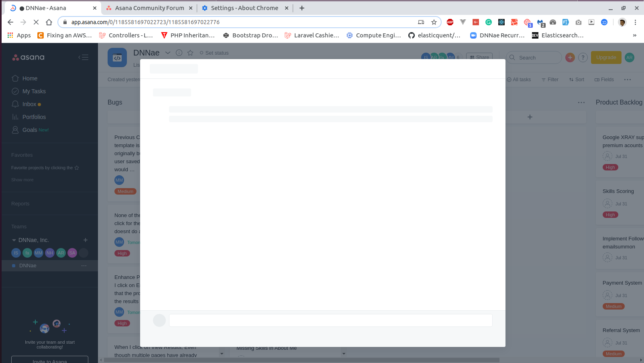
Task: Open Reports section
Action: [20, 204]
